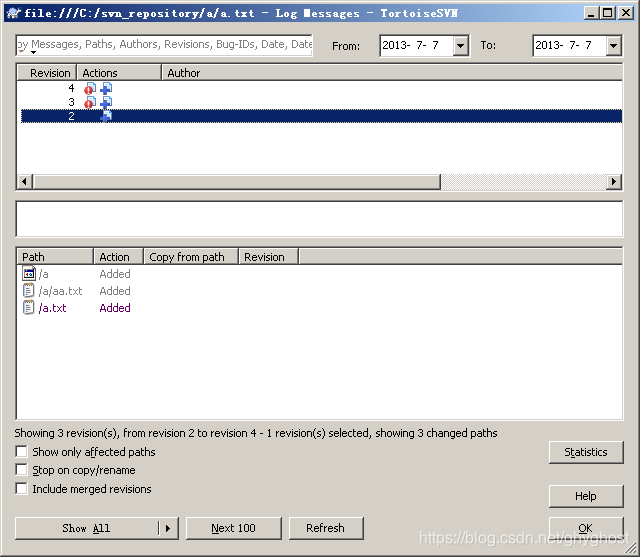640x557 pixels.
Task: Click the modified action icon in revision 3 row
Action: (x=90, y=102)
